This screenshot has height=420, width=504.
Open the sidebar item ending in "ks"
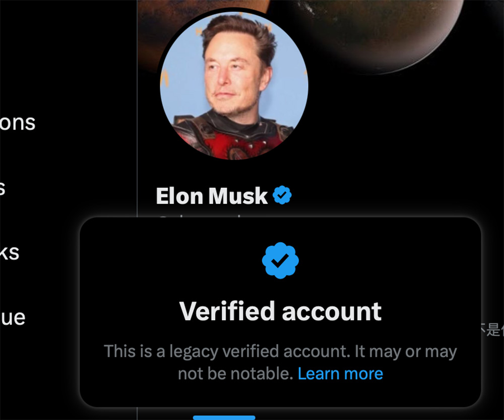click(10, 252)
